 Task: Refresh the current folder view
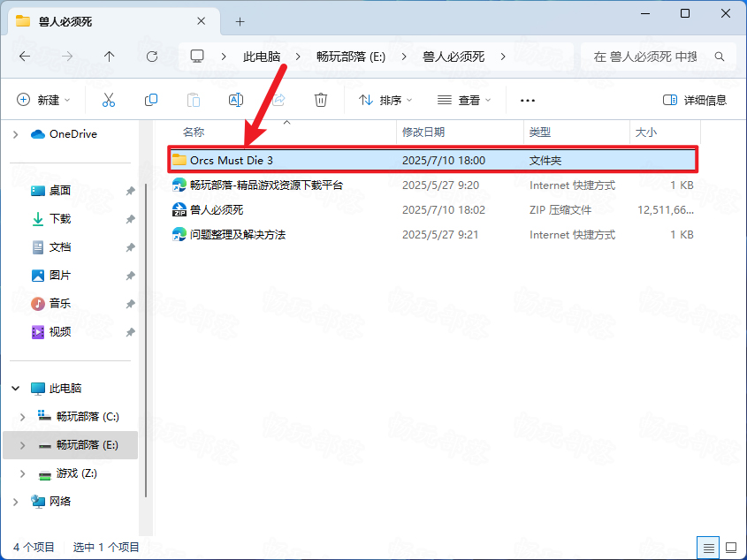click(x=151, y=57)
